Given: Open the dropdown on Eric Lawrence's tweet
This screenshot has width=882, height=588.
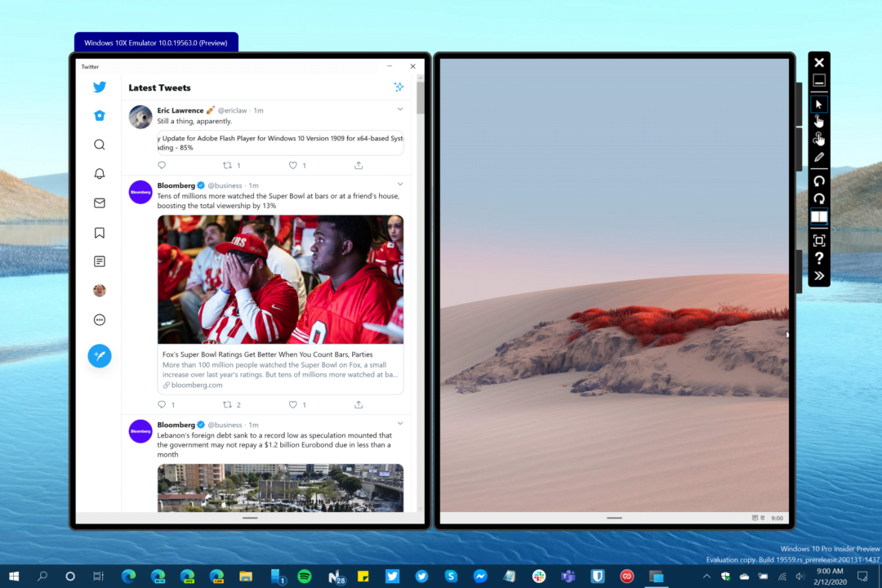Looking at the screenshot, I should [400, 109].
